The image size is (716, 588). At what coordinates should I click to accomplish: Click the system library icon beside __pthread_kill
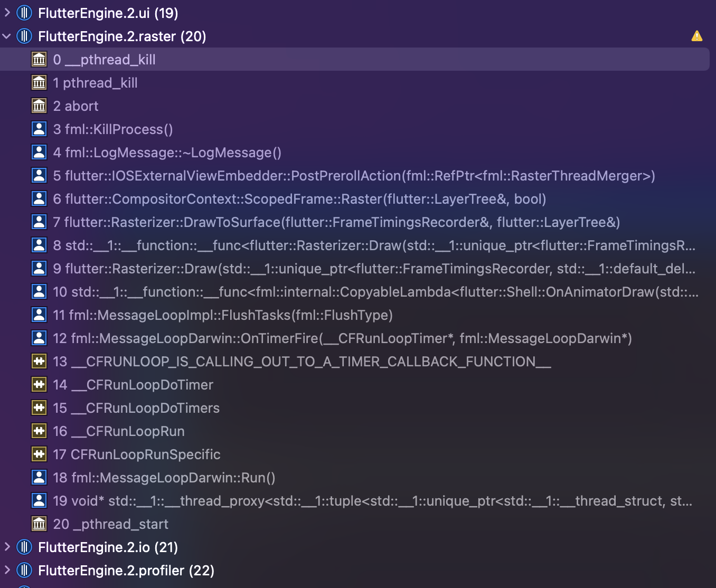(39, 59)
